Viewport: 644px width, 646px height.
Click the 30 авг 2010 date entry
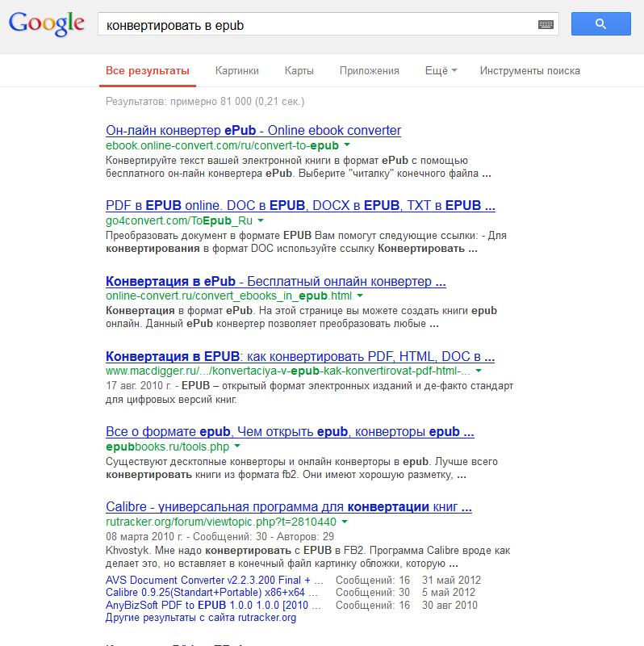pos(450,605)
